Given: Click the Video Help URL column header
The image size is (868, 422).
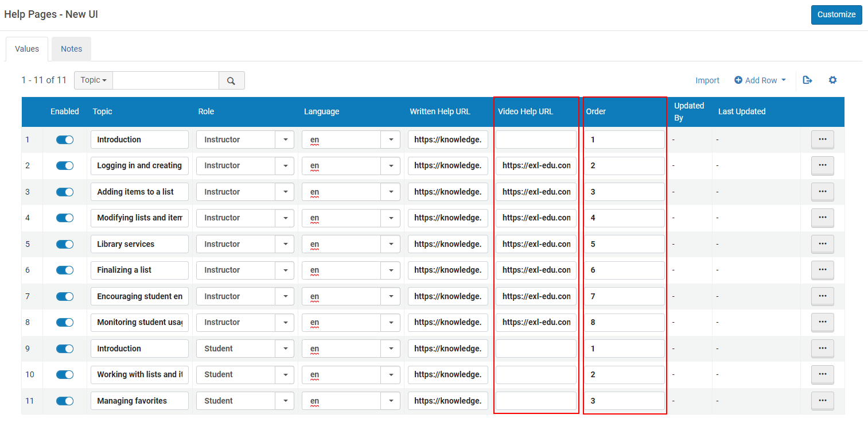Looking at the screenshot, I should (x=526, y=111).
